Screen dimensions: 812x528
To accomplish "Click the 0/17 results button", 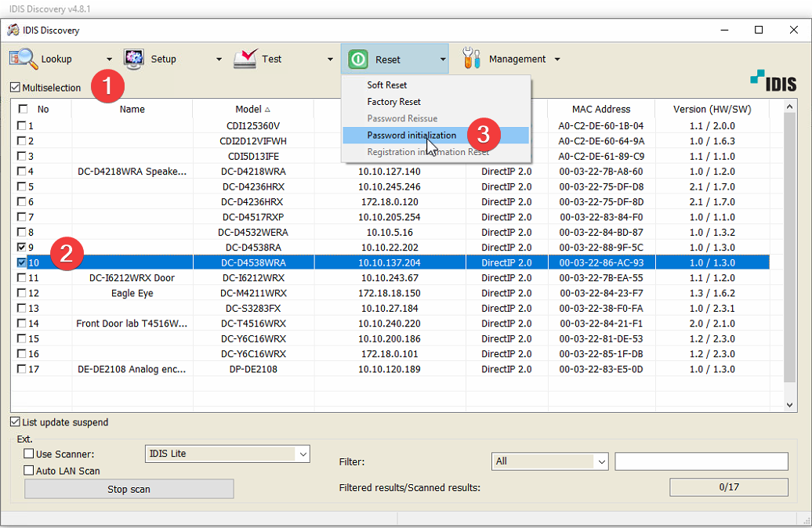I will coord(729,487).
